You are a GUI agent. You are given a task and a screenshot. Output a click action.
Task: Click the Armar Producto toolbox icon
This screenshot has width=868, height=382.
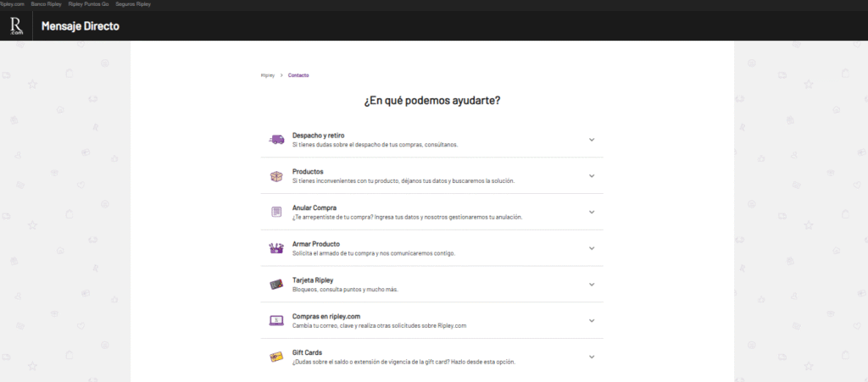tap(276, 248)
